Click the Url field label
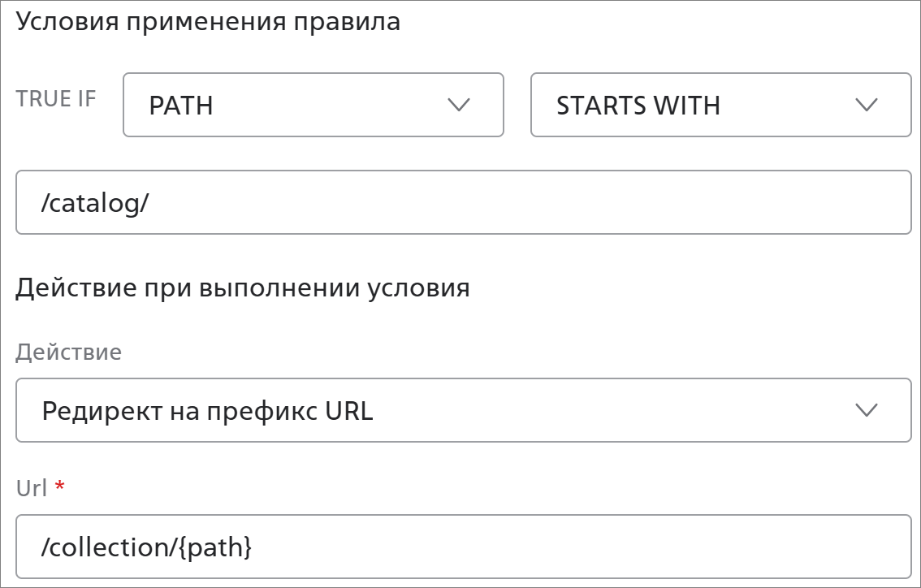This screenshot has width=921, height=588. point(32,488)
